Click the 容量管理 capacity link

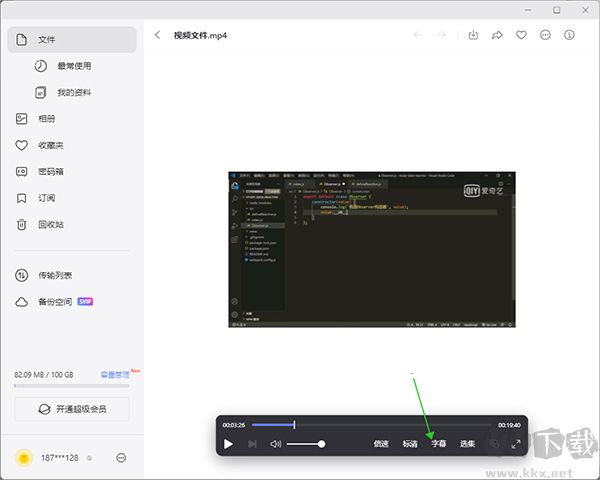[115, 375]
